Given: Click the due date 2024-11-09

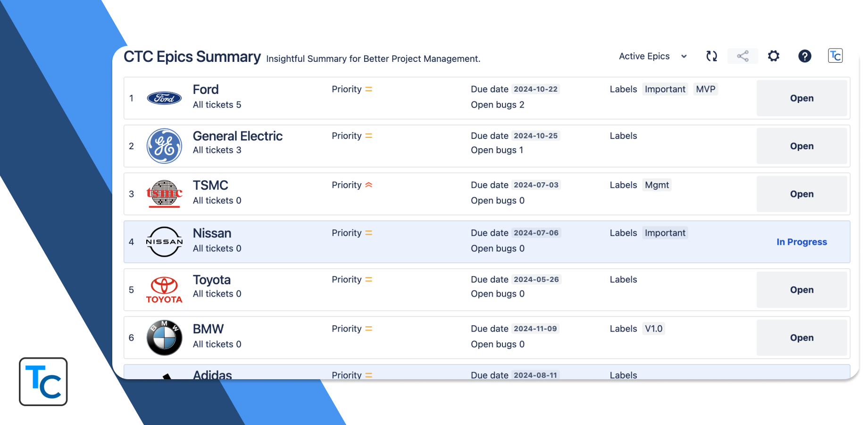Looking at the screenshot, I should [535, 329].
